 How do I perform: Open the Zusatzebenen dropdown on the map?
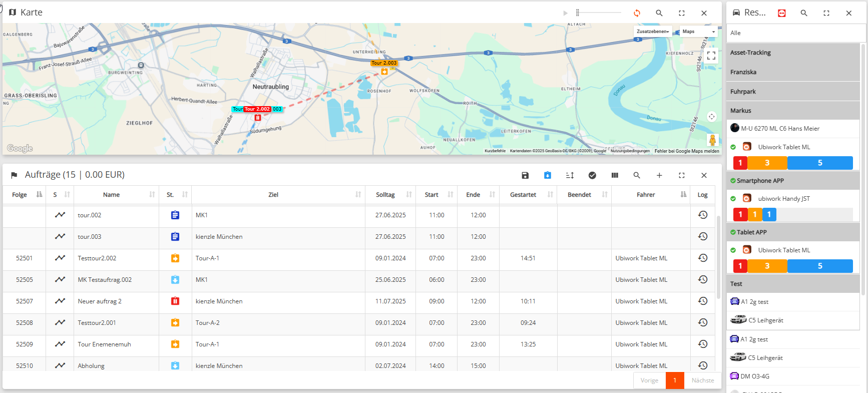[652, 32]
